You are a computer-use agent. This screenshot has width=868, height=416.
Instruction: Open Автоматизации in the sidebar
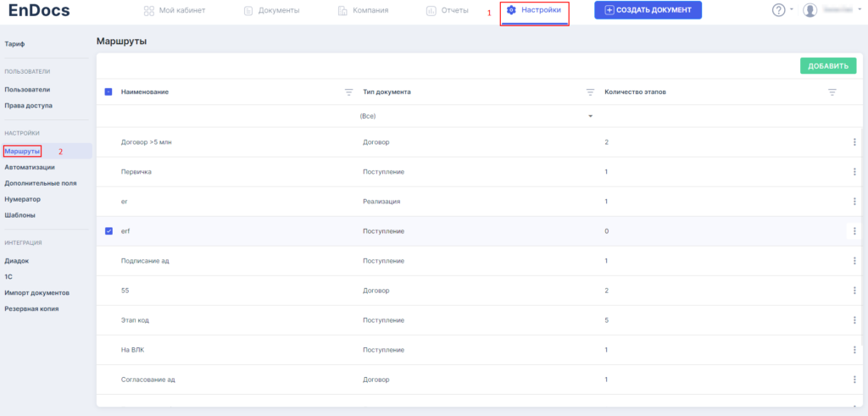coord(30,167)
